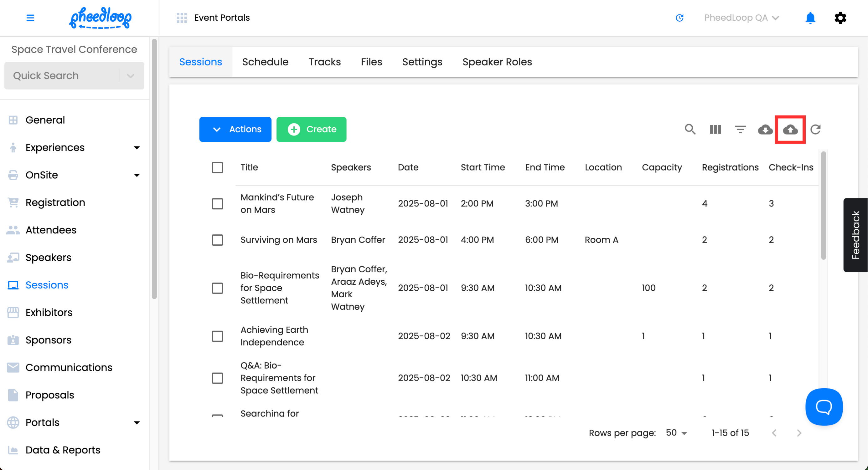Image resolution: width=868 pixels, height=470 pixels.
Task: Expand the Experiences sidebar menu arrow
Action: pyautogui.click(x=137, y=148)
